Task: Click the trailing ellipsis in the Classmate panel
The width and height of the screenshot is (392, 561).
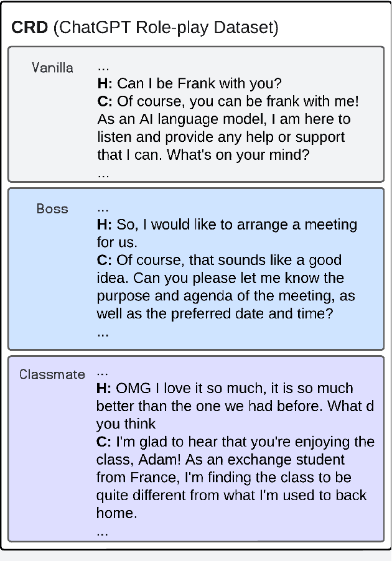Action: (x=103, y=531)
